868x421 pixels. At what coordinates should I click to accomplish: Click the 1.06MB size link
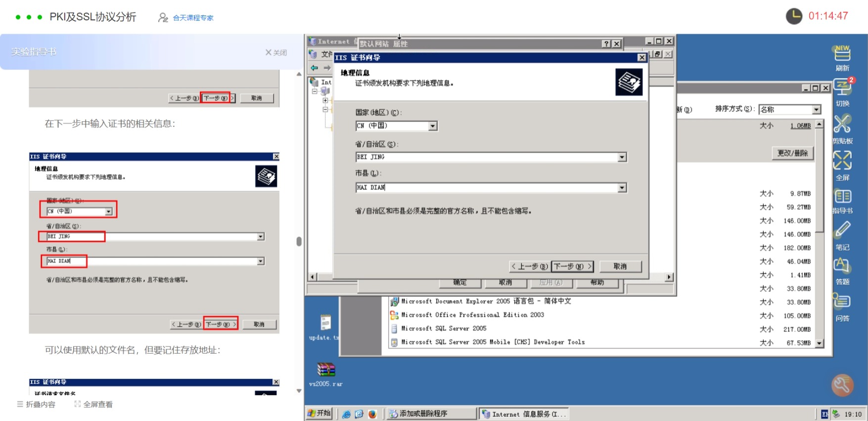[x=800, y=126]
